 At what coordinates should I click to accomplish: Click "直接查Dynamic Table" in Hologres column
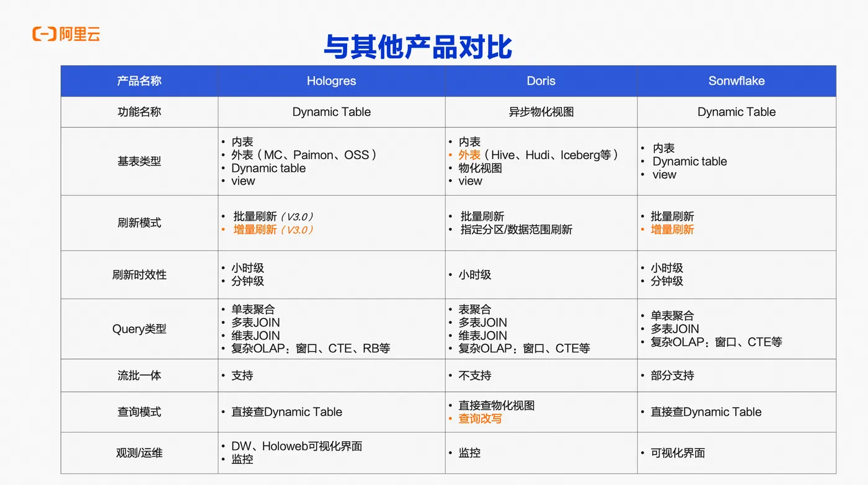point(286,412)
